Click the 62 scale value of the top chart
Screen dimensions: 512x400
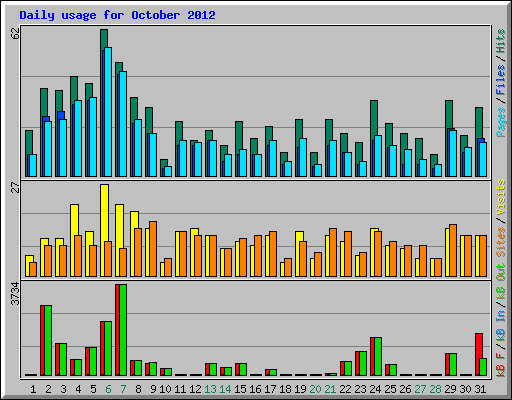point(15,33)
